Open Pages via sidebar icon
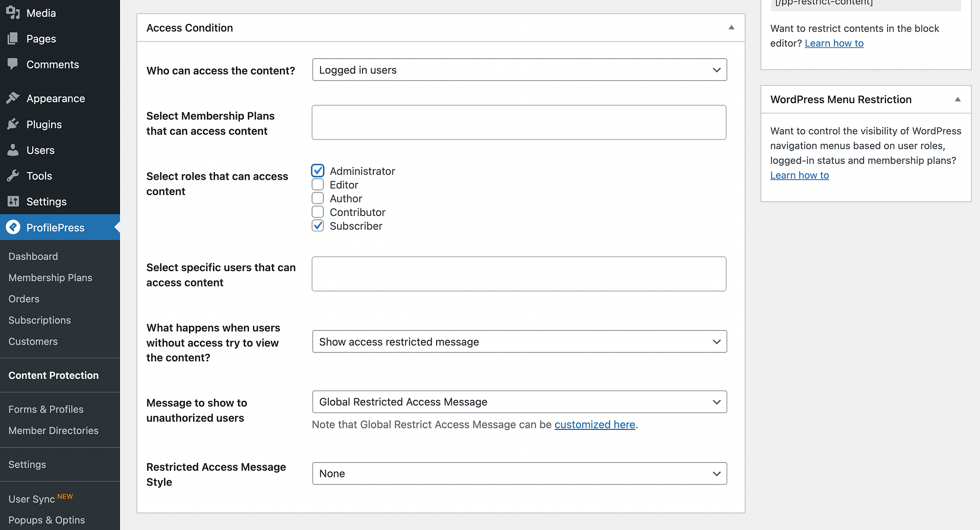The height and width of the screenshot is (530, 980). tap(13, 38)
